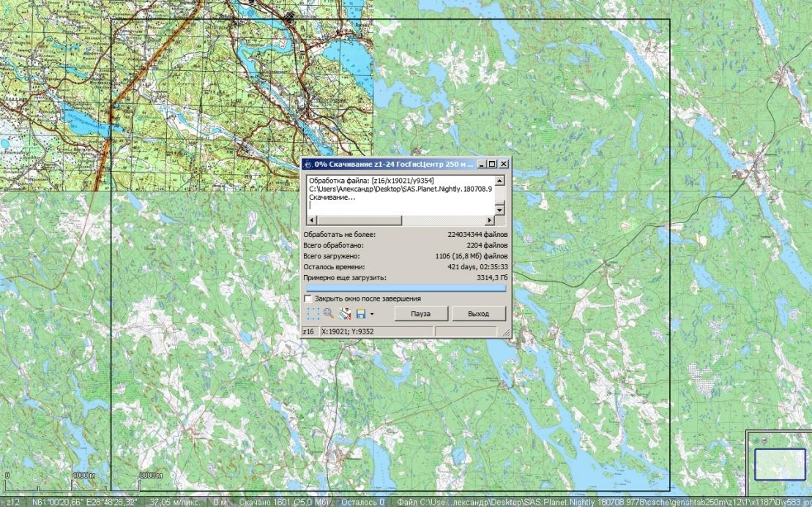Click the download dialog's title bar icon
This screenshot has width=812, height=507.
(308, 165)
